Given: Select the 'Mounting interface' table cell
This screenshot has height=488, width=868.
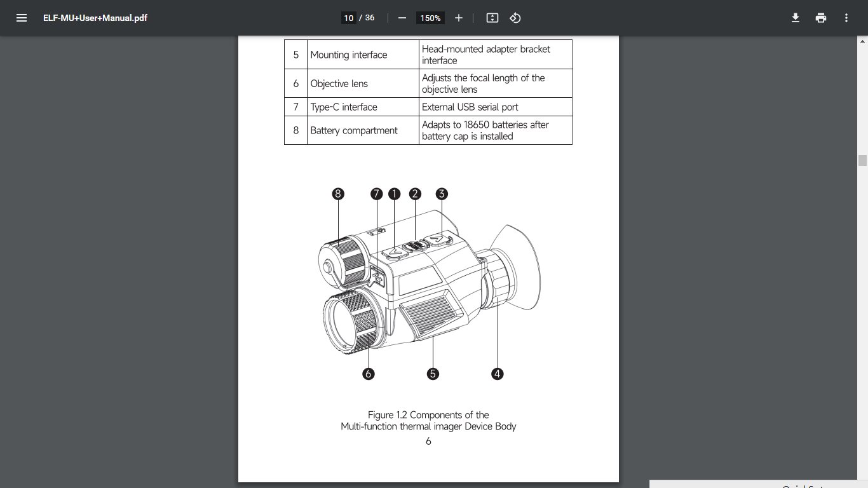Looking at the screenshot, I should [x=363, y=55].
